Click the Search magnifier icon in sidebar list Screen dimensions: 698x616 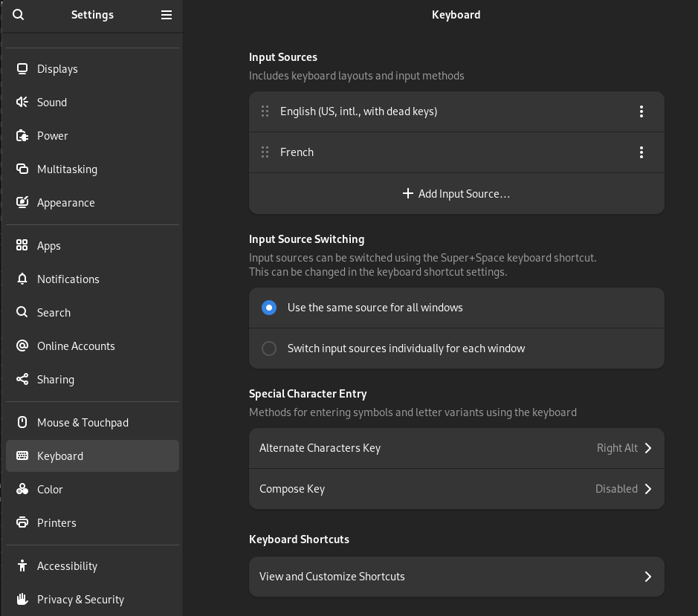pyautogui.click(x=22, y=312)
